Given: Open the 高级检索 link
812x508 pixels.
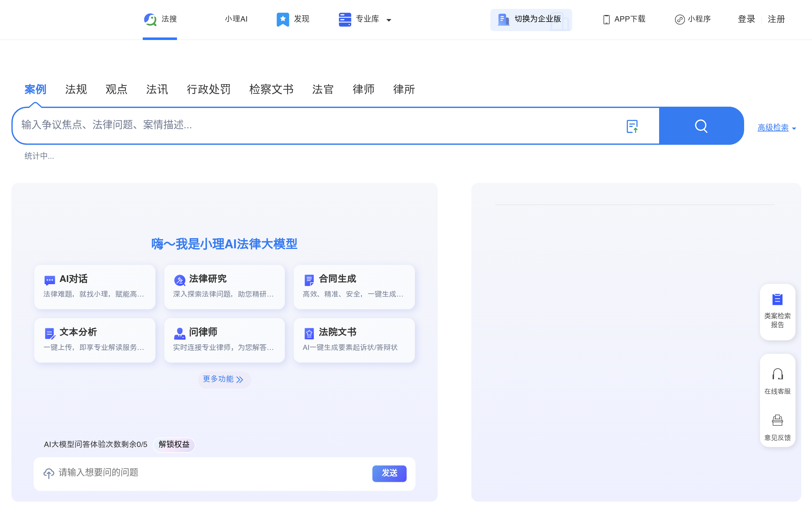Looking at the screenshot, I should (x=773, y=128).
